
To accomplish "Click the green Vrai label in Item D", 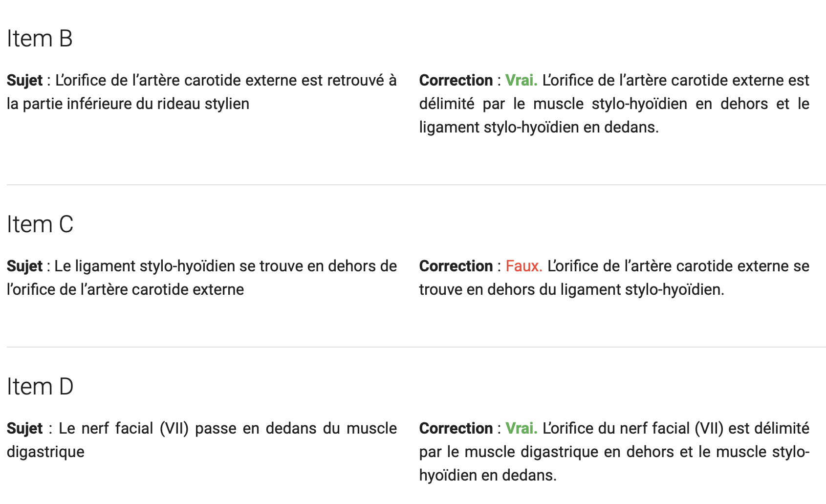I will pos(521,428).
